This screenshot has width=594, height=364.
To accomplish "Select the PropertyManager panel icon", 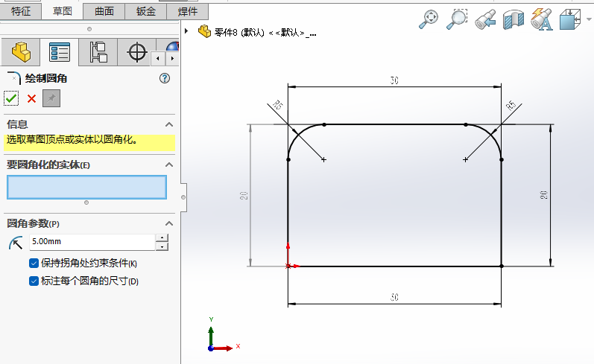I will click(60, 52).
